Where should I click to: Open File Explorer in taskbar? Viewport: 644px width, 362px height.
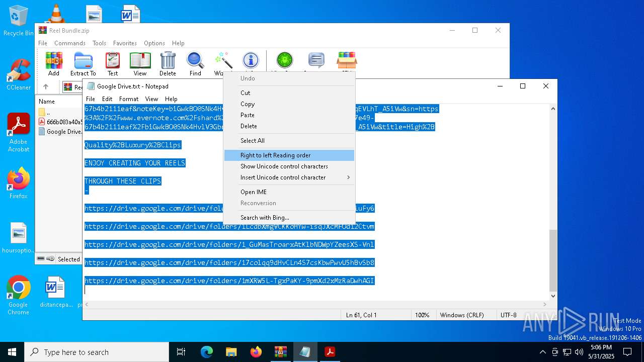tap(231, 352)
